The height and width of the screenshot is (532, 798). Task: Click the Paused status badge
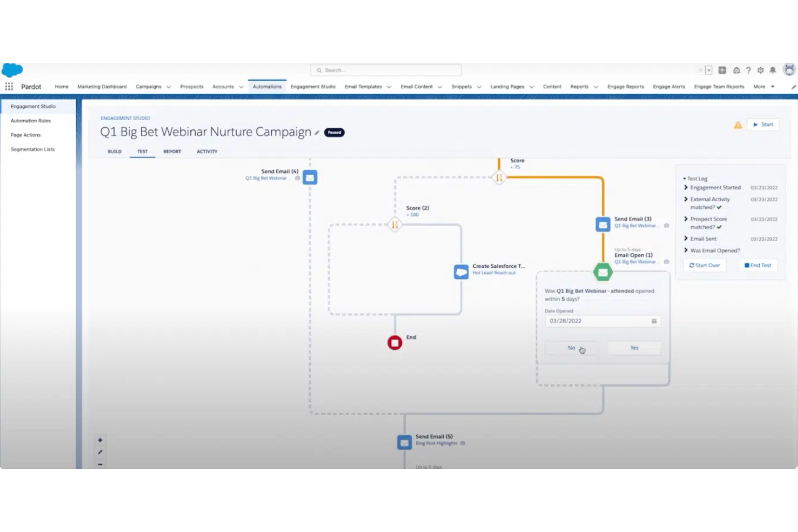334,133
